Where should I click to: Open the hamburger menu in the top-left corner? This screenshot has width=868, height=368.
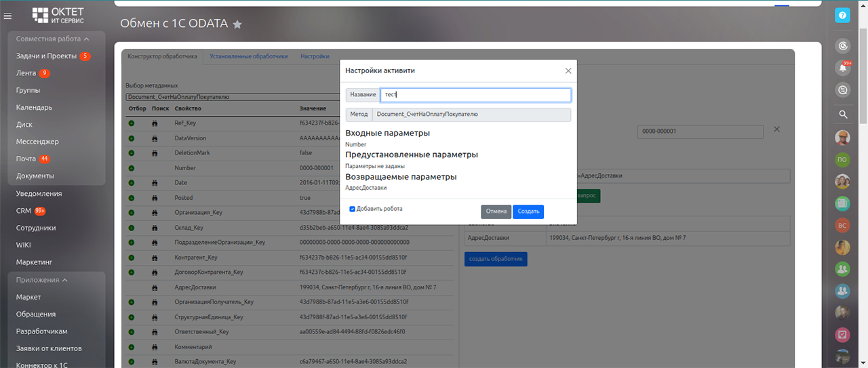(8, 16)
